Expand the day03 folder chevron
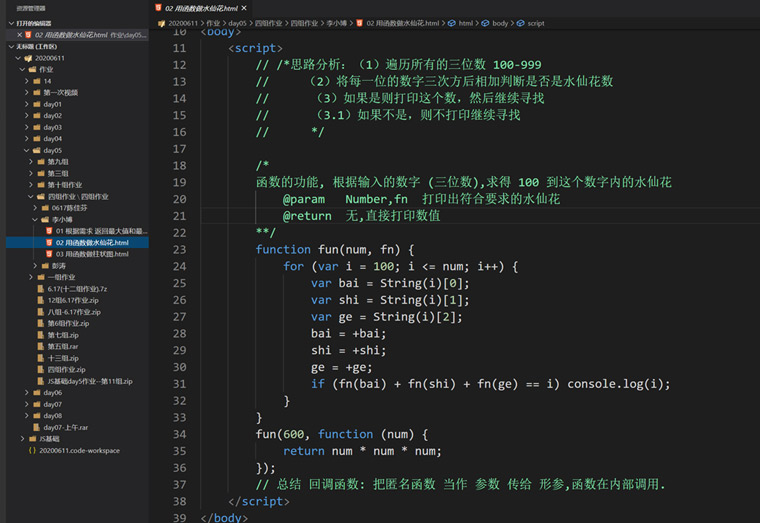Screen dimensions: 760x523 (27, 127)
